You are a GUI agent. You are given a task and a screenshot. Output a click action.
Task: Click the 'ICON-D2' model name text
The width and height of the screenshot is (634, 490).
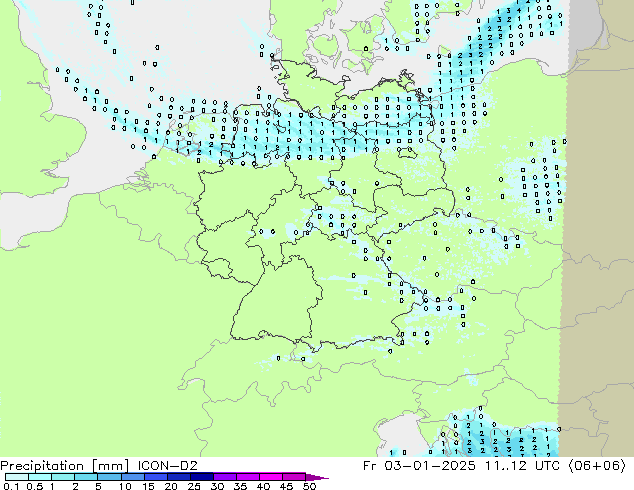(167, 465)
